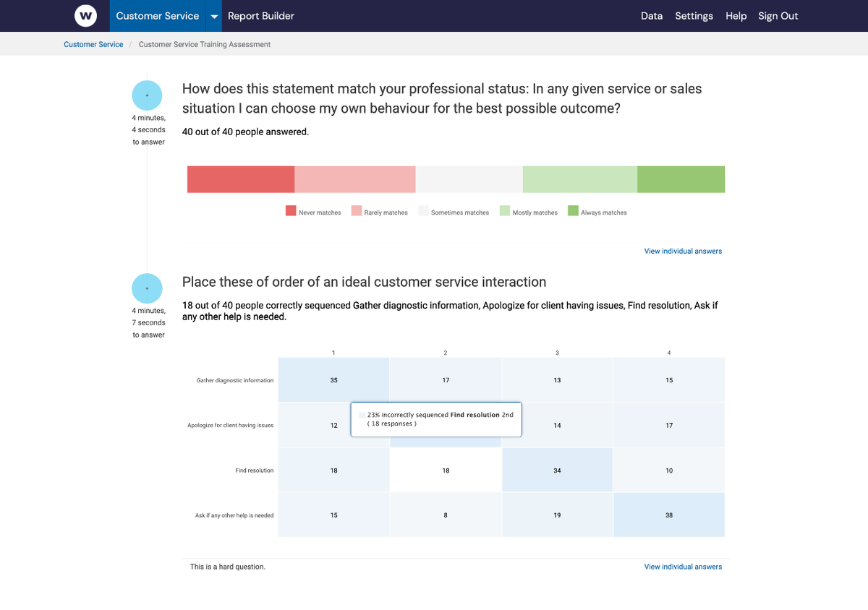View individual answers for the professional status question
Viewport: 868px width, 610px height.
[x=682, y=251]
